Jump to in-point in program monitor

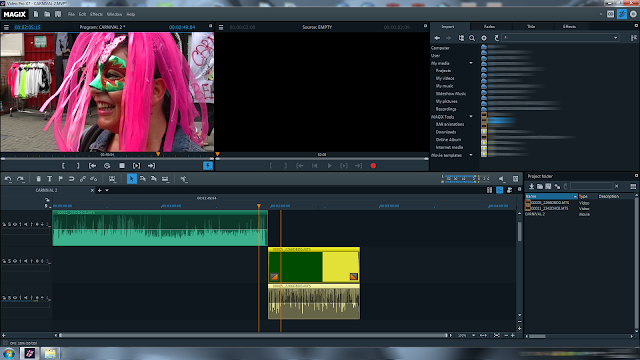93,166
